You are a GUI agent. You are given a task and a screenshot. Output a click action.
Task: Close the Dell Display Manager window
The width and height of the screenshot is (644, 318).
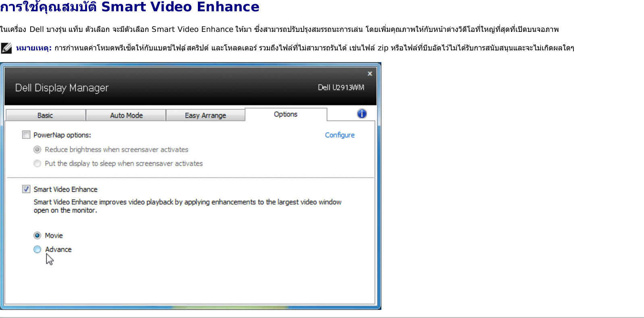coord(370,73)
